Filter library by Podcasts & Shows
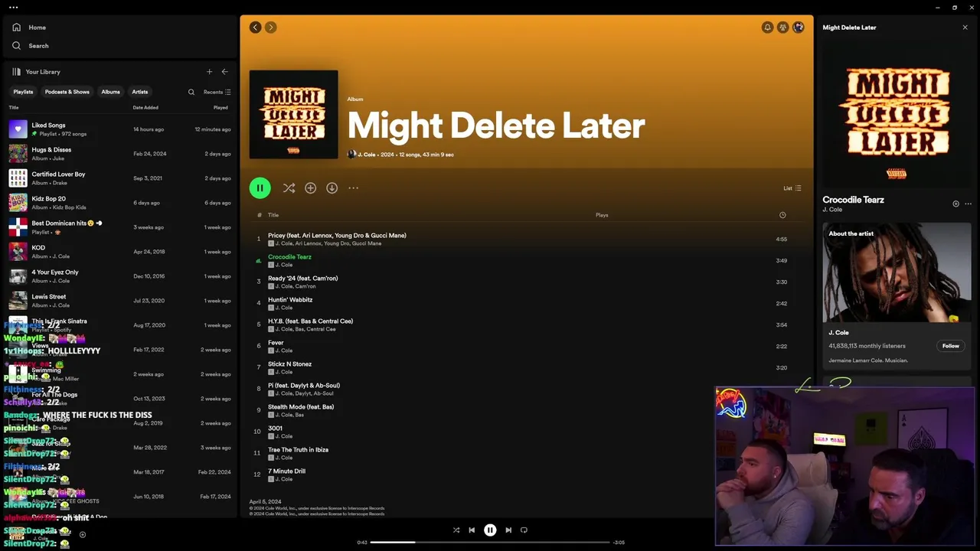This screenshot has width=980, height=551. pyautogui.click(x=67, y=92)
